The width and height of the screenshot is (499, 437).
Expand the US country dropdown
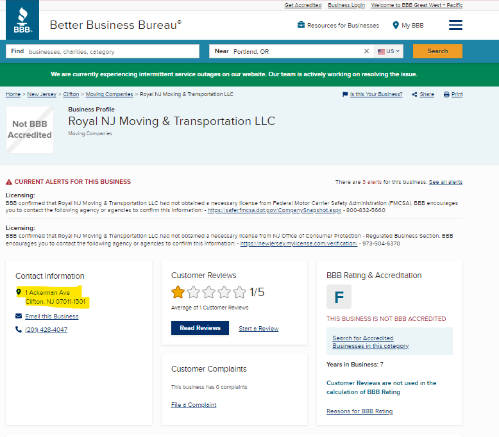(x=388, y=51)
